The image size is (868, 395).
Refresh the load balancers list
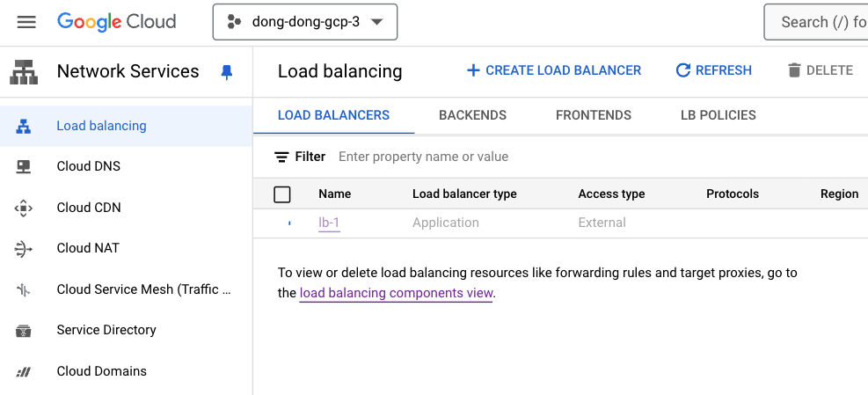[713, 70]
